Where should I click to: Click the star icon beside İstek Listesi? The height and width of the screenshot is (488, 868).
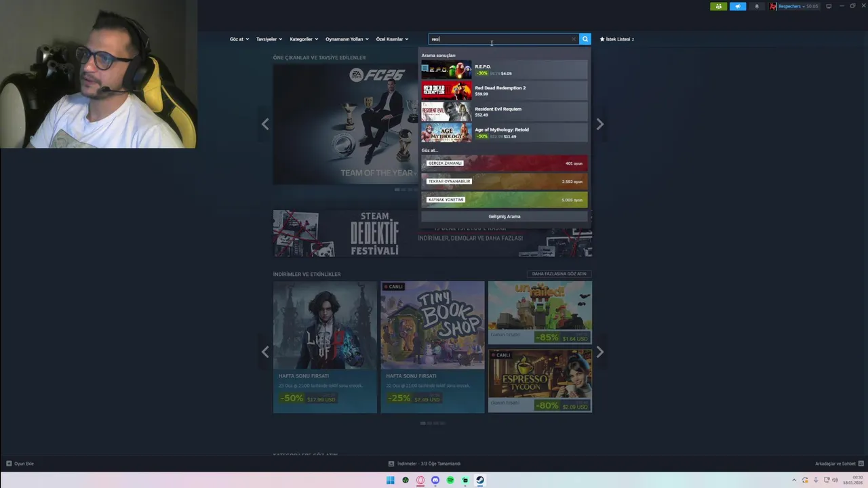[602, 39]
